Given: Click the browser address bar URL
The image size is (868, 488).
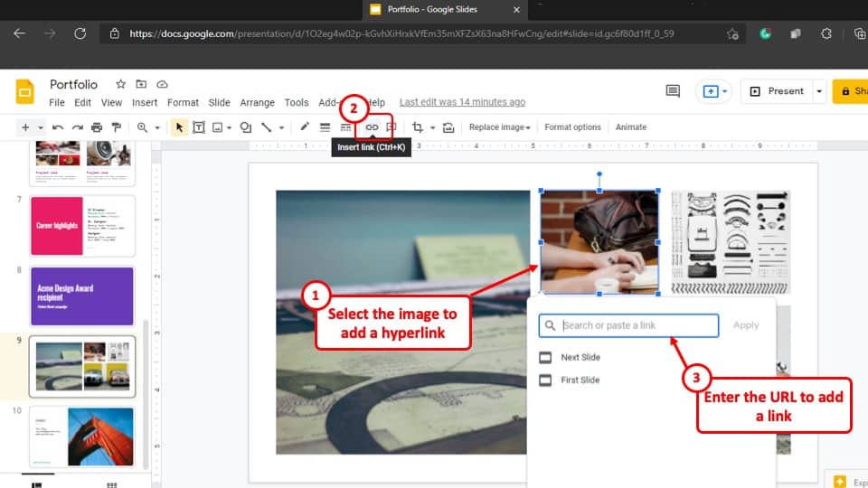Looking at the screenshot, I should (401, 33).
